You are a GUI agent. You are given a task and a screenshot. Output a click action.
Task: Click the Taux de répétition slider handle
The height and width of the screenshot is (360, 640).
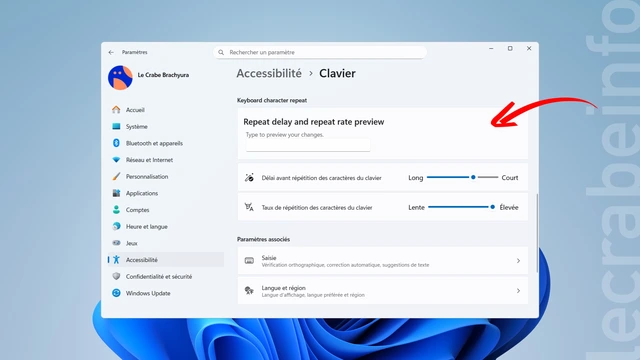493,207
